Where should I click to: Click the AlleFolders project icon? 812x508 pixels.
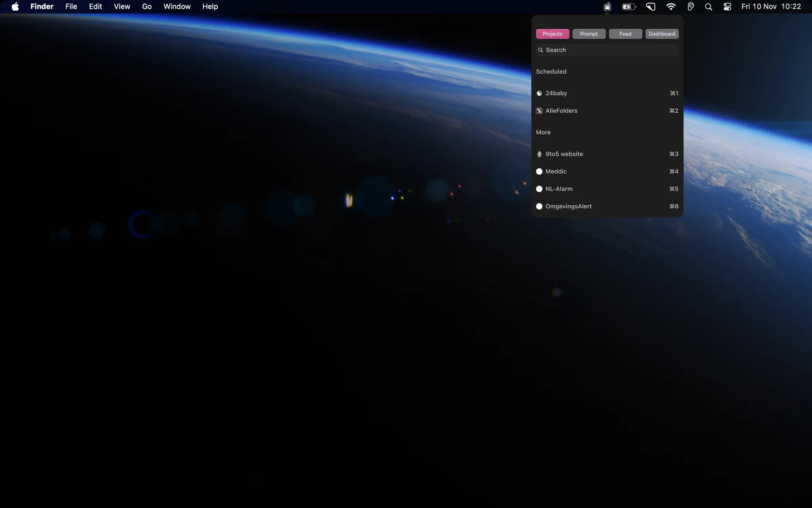click(539, 111)
